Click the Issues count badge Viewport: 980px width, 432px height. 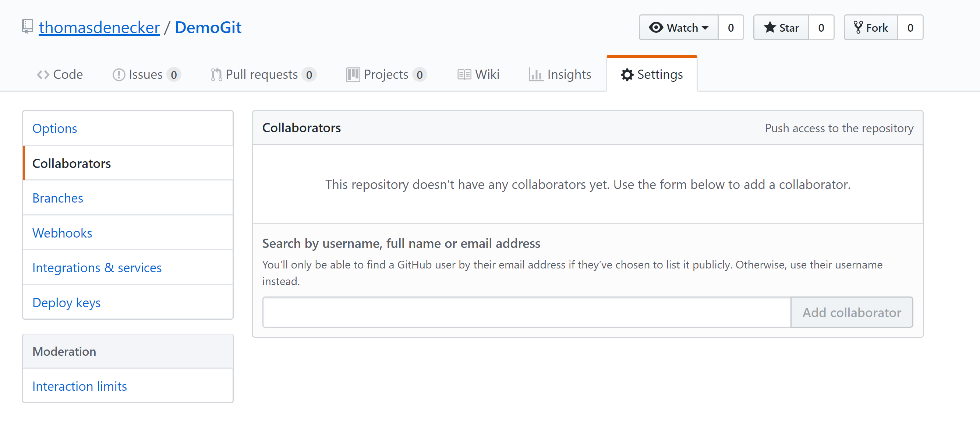tap(174, 75)
